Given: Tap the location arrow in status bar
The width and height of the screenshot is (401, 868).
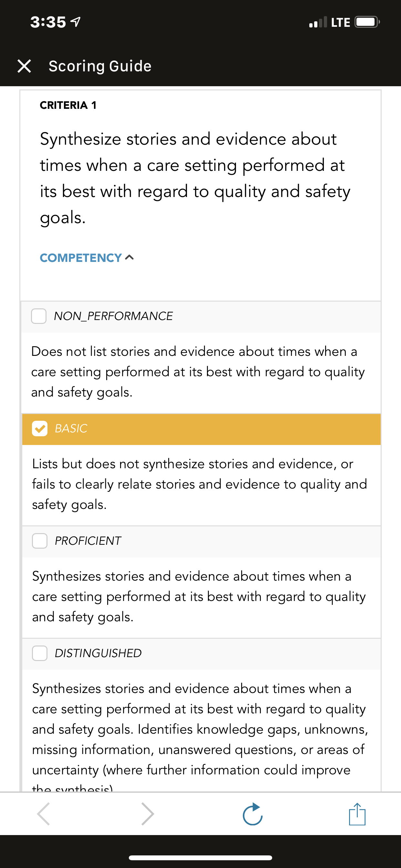Looking at the screenshot, I should 76,22.
